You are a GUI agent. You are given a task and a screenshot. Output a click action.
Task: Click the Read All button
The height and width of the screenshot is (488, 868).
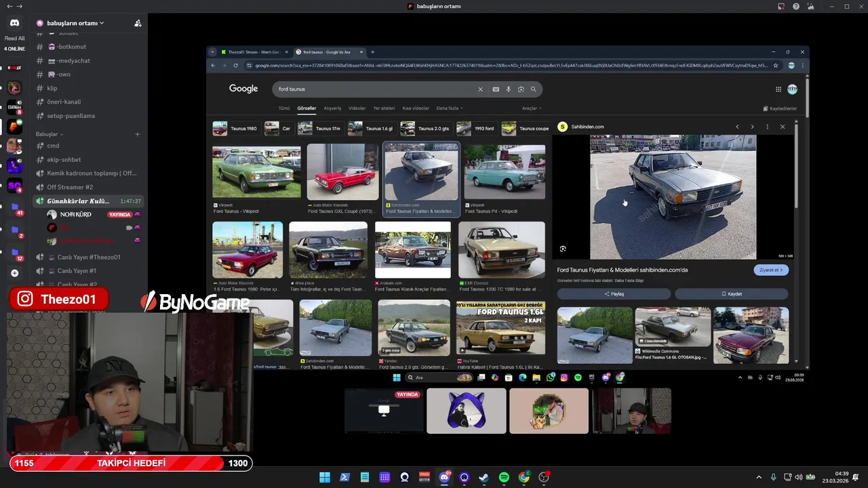14,39
